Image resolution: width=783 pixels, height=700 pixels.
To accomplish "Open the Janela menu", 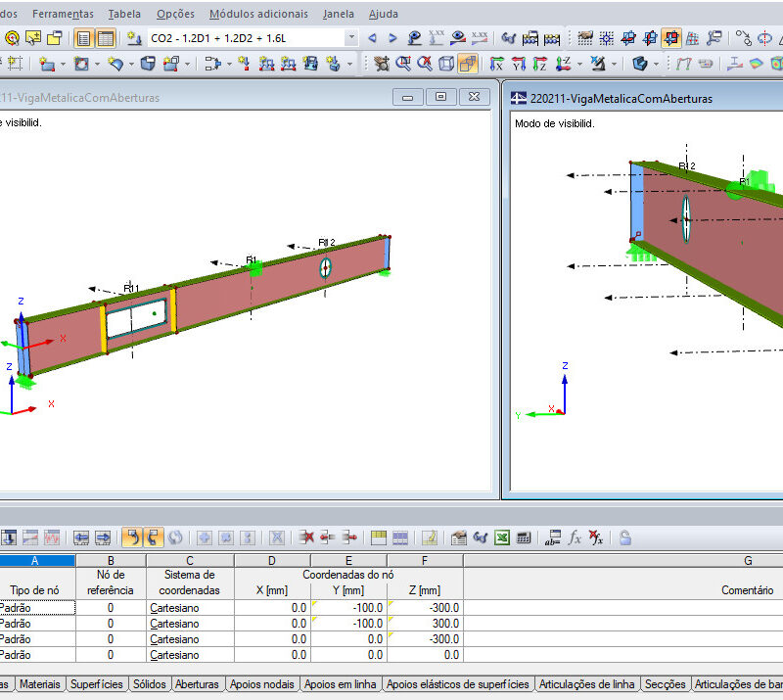I will 338,14.
